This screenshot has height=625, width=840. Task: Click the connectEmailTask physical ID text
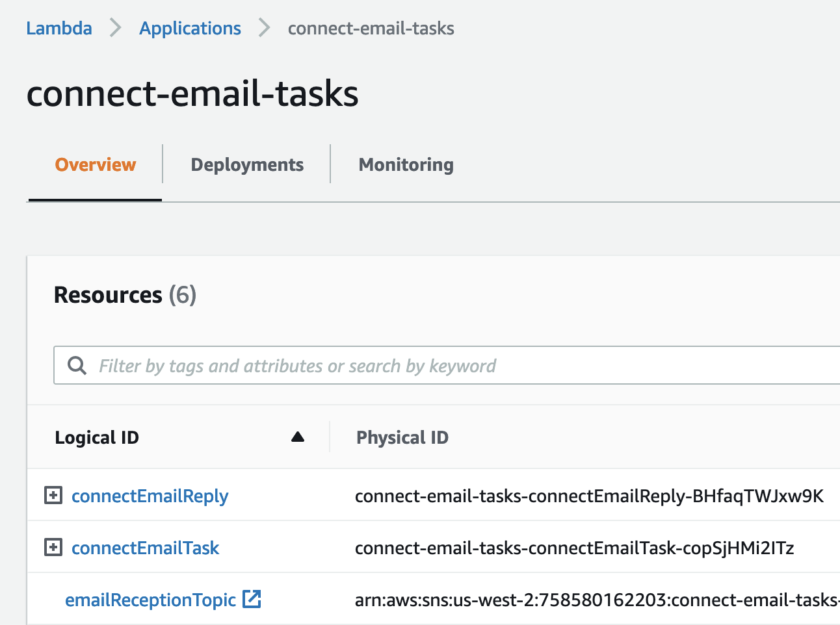pyautogui.click(x=574, y=548)
